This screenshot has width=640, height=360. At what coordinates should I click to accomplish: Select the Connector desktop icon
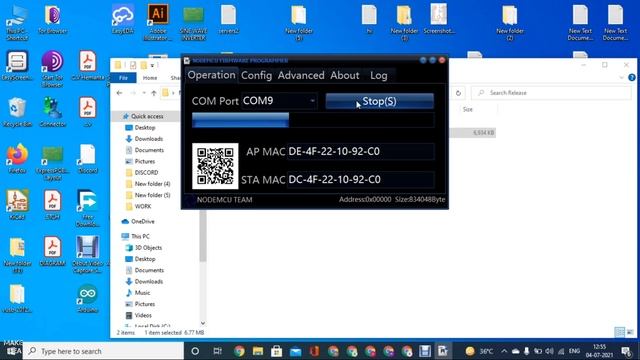click(x=53, y=112)
